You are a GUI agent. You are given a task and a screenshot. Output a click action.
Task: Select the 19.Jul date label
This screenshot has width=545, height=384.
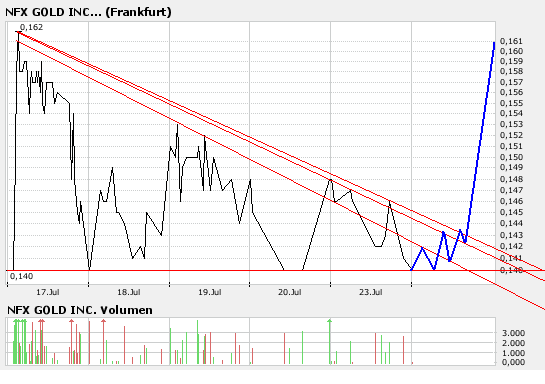click(210, 292)
